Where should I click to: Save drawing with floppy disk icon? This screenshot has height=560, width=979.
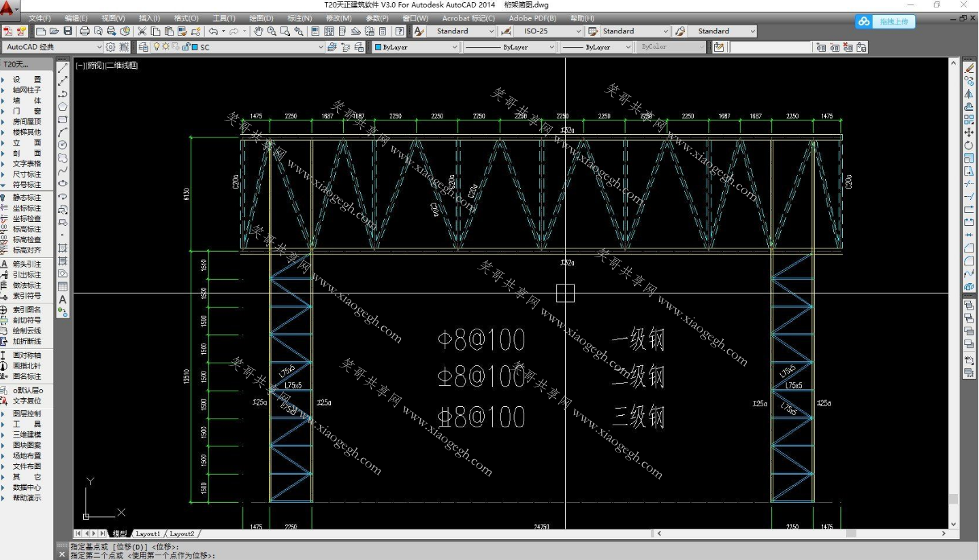[x=68, y=31]
